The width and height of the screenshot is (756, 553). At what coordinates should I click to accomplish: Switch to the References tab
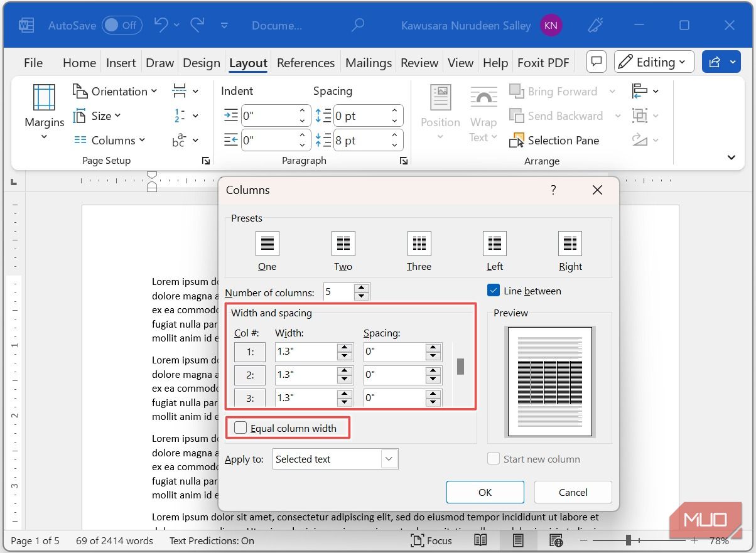pyautogui.click(x=305, y=63)
